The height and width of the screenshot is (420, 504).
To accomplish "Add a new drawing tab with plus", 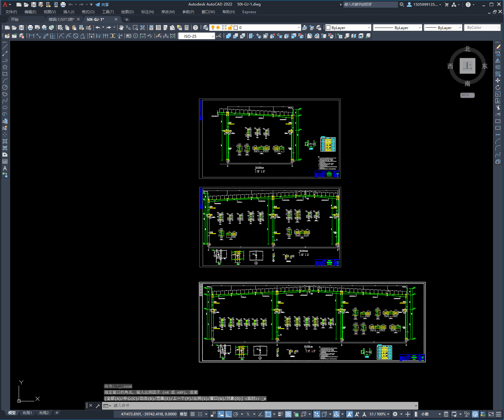I will (x=127, y=20).
